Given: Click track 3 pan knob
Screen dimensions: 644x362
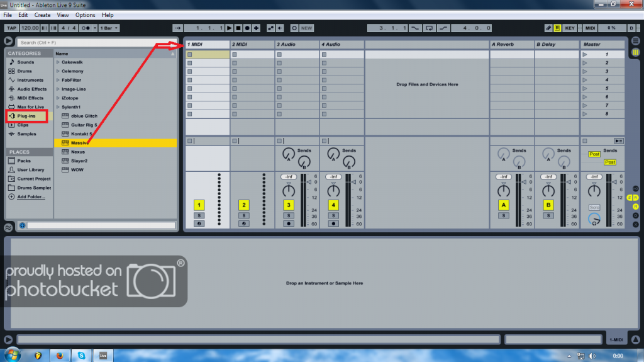Looking at the screenshot, I should [x=288, y=191].
